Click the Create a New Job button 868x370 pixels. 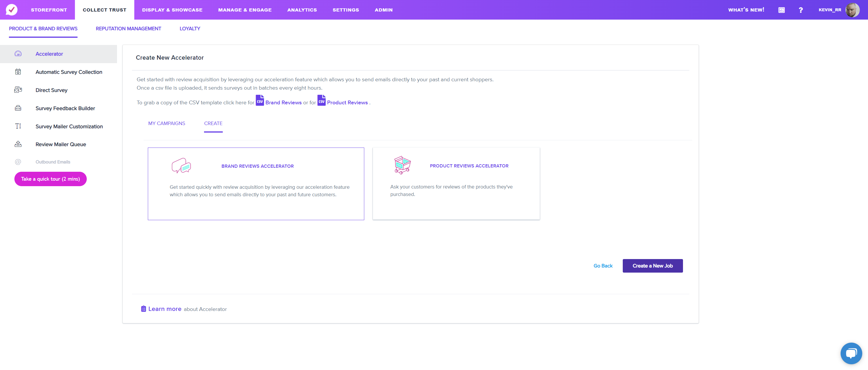[652, 266]
